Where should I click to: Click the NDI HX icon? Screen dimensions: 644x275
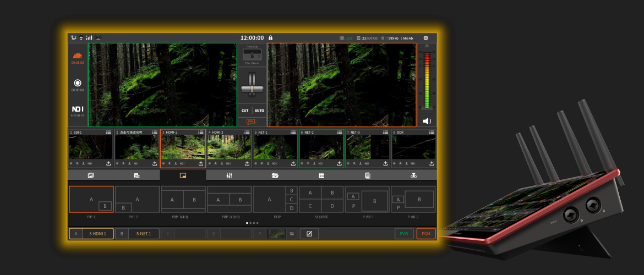(x=78, y=109)
